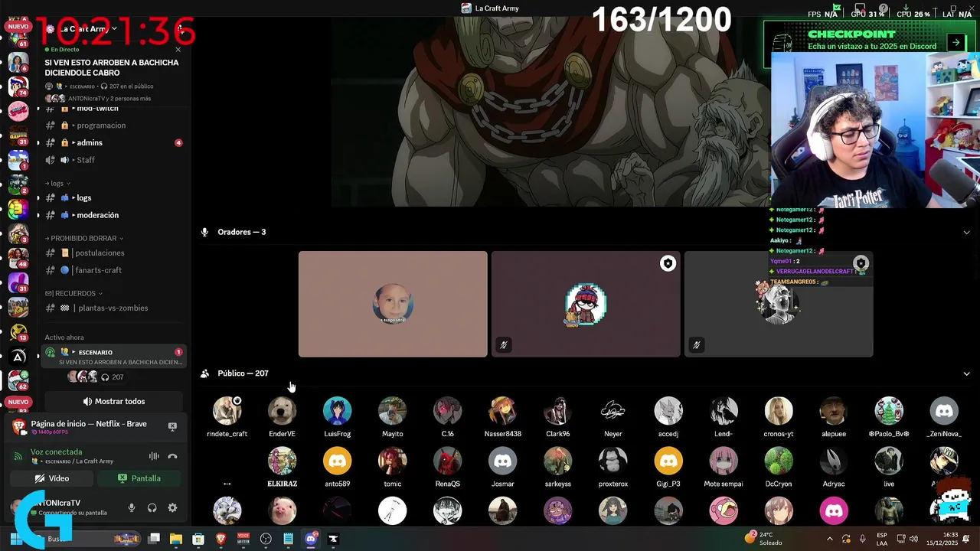Open the programacion channel
Screen dimensions: 980x551
tap(113, 126)
